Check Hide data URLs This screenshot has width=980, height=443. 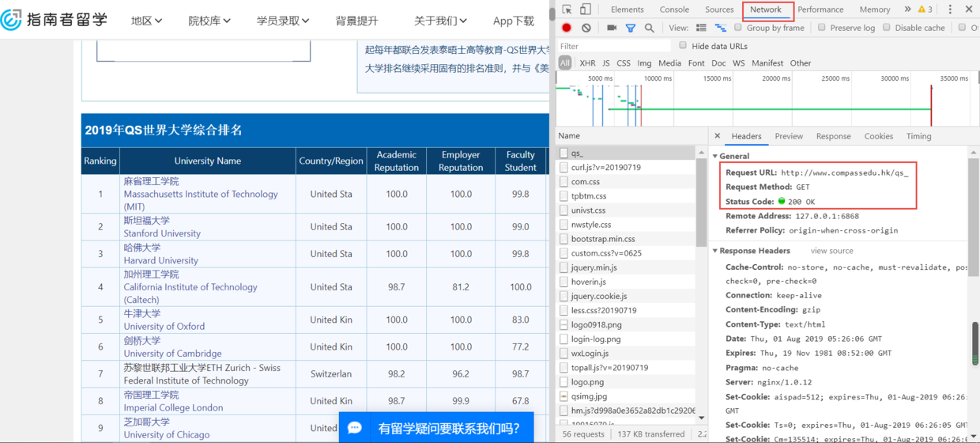tap(684, 46)
